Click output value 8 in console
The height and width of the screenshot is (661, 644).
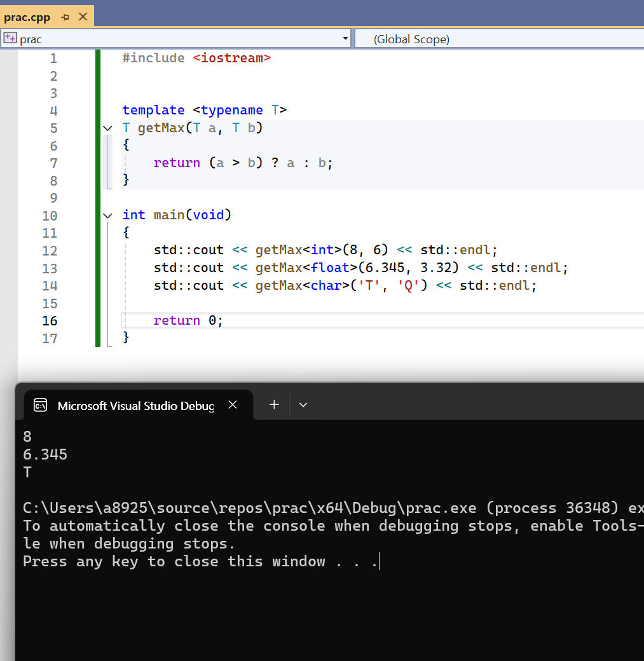click(x=27, y=437)
